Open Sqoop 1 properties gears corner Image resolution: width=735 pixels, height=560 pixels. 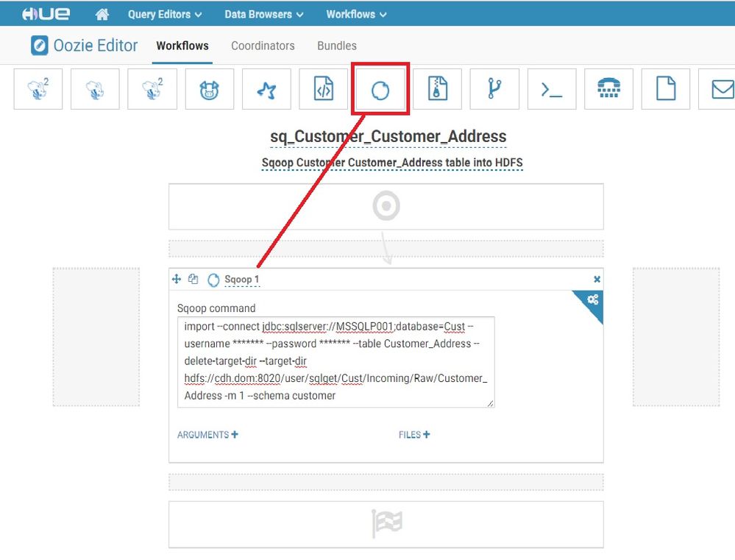[x=592, y=300]
